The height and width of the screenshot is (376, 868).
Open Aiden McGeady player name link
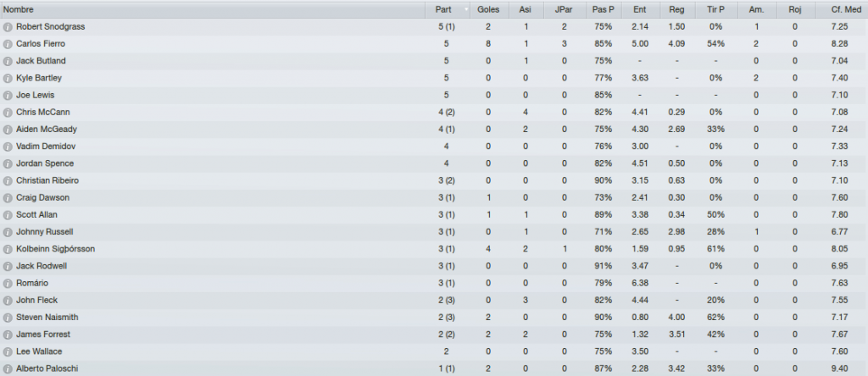tap(47, 130)
